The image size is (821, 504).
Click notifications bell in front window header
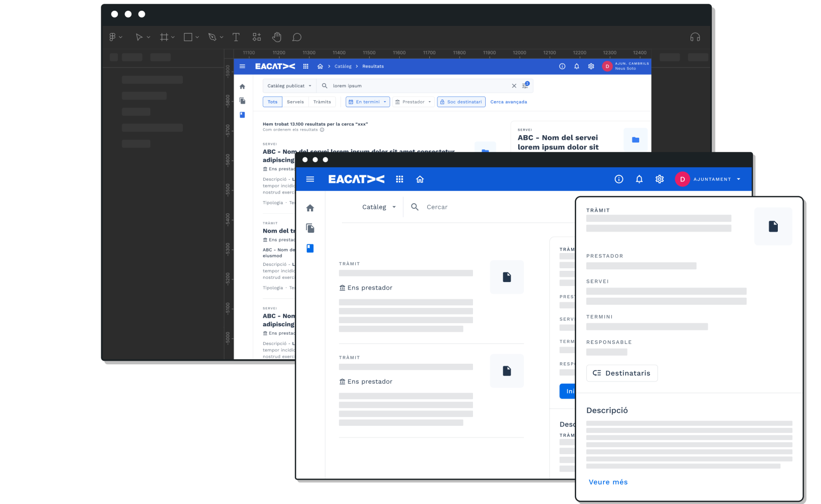click(x=639, y=179)
